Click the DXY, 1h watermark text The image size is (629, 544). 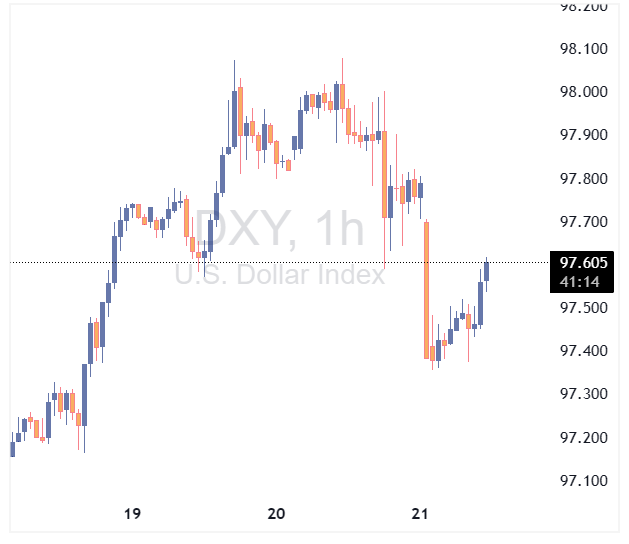pyautogui.click(x=279, y=229)
